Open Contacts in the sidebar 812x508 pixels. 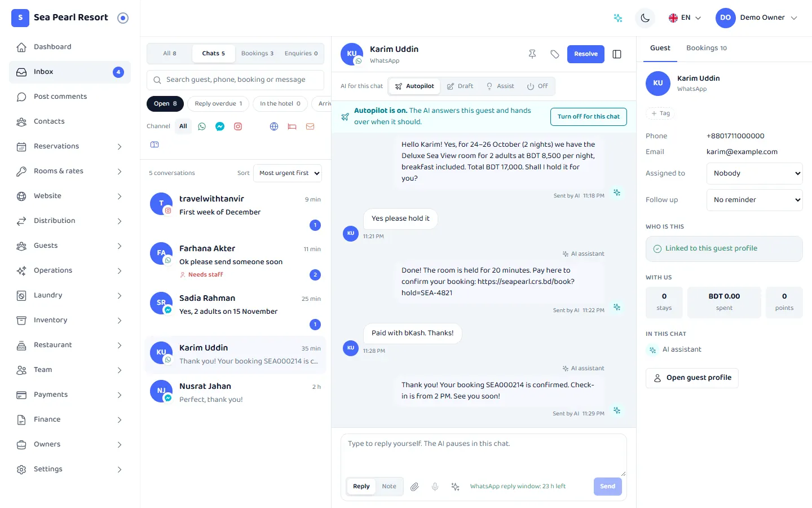tap(70, 121)
